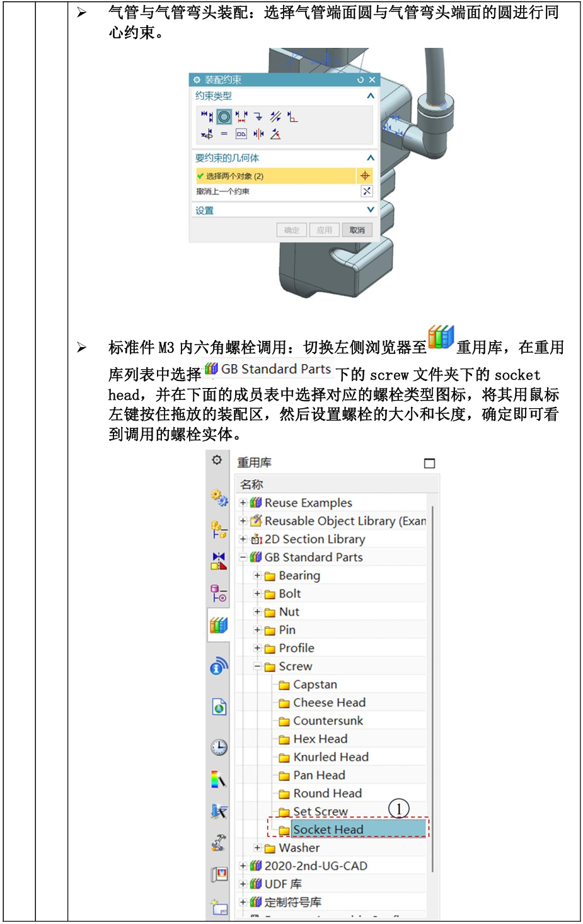Expand the Reuse Examples node
The height and width of the screenshot is (924, 583).
pyautogui.click(x=243, y=503)
